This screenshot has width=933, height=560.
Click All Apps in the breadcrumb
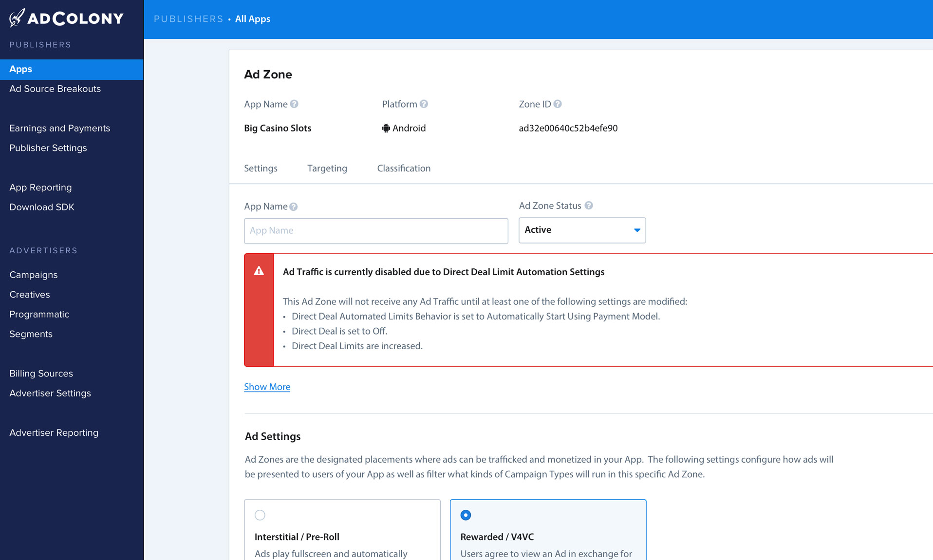pyautogui.click(x=252, y=19)
